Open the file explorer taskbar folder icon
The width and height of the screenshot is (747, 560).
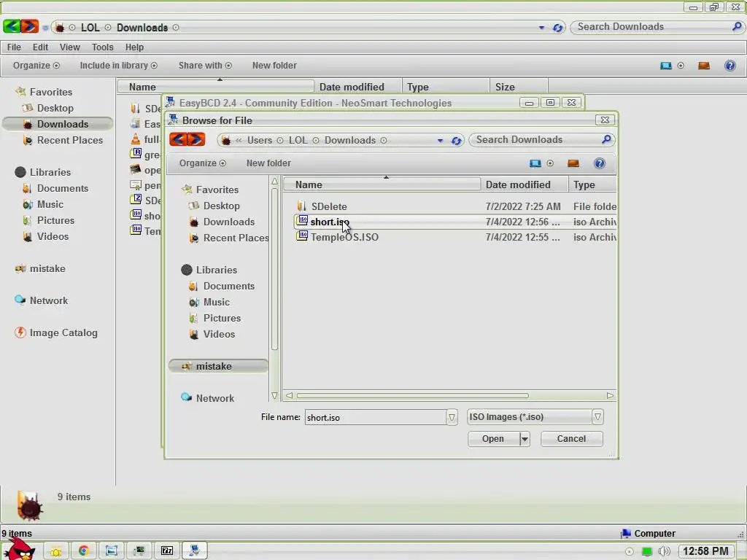pyautogui.click(x=55, y=551)
